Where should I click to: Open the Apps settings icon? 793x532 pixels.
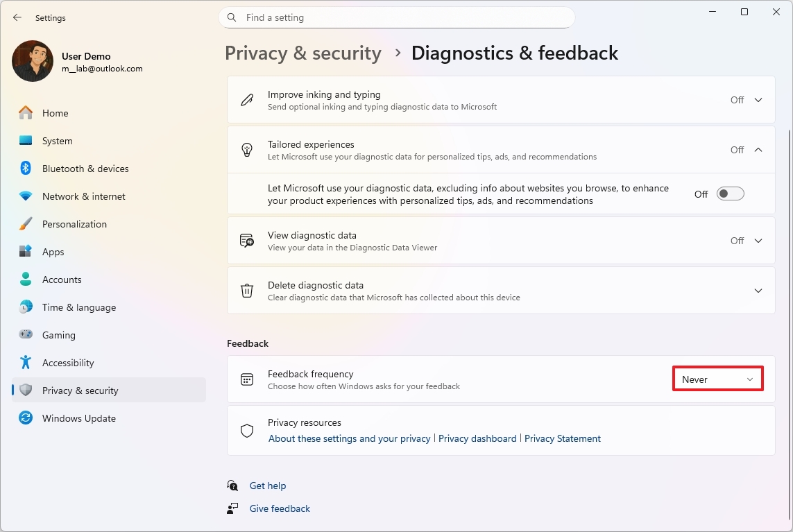26,251
